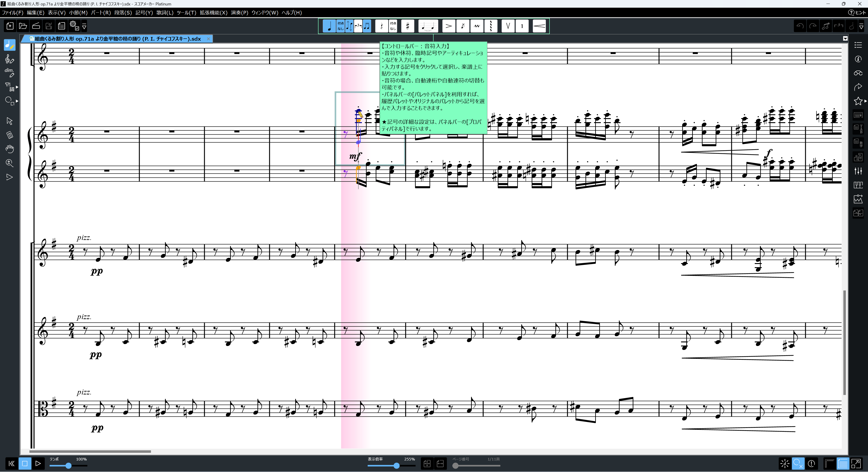Select the dim. expression text tool

pos(9,73)
